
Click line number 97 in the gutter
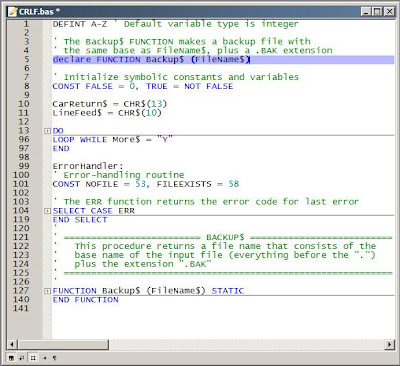click(x=24, y=148)
